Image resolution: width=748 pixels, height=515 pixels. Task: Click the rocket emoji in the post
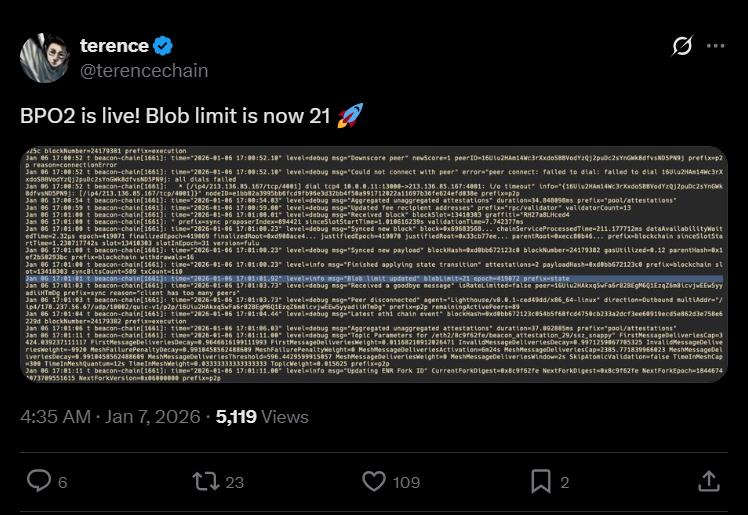pyautogui.click(x=350, y=115)
